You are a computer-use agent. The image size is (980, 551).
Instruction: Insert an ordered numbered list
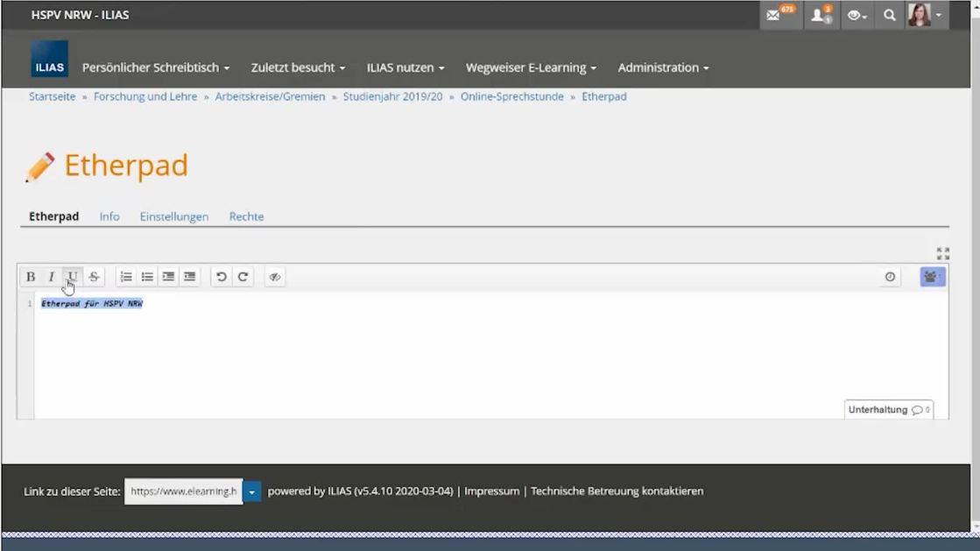tap(126, 277)
